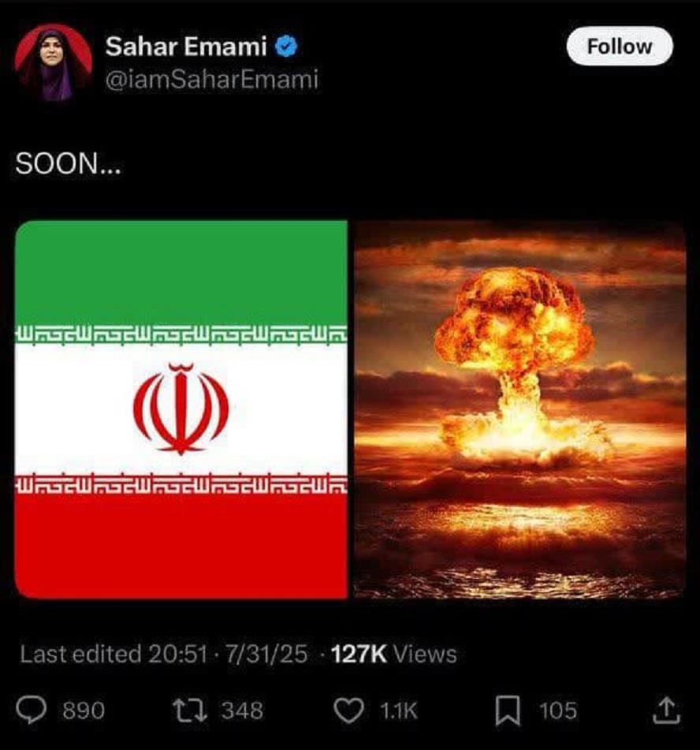Click the blue verified badge icon
Screen dimensions: 700x750
tap(286, 47)
